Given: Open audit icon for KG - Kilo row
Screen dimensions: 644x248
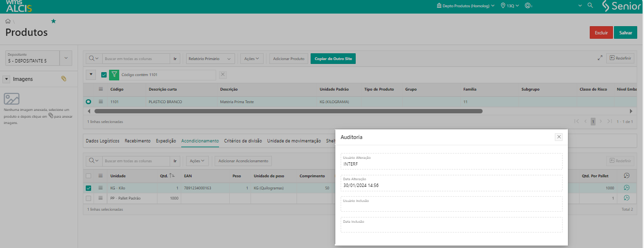Looking at the screenshot, I should (627, 188).
